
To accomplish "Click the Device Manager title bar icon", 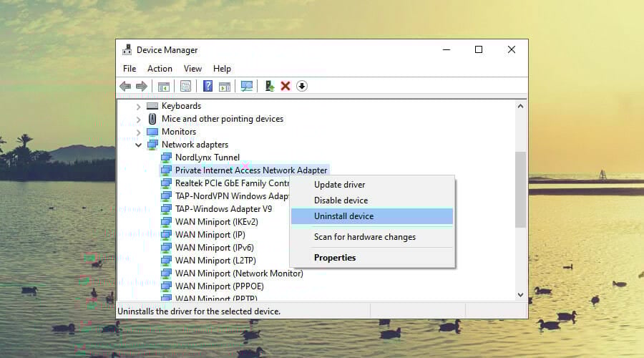I will point(127,49).
